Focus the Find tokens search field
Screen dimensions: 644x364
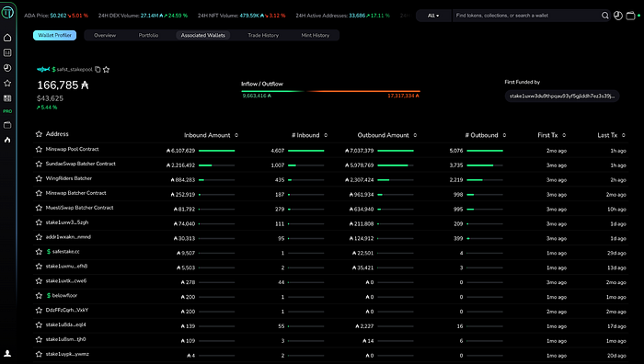525,16
